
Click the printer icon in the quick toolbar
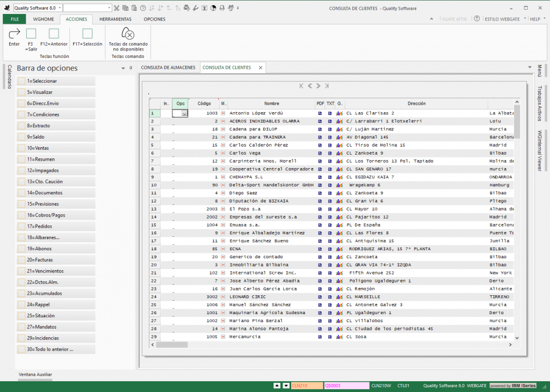(186, 8)
